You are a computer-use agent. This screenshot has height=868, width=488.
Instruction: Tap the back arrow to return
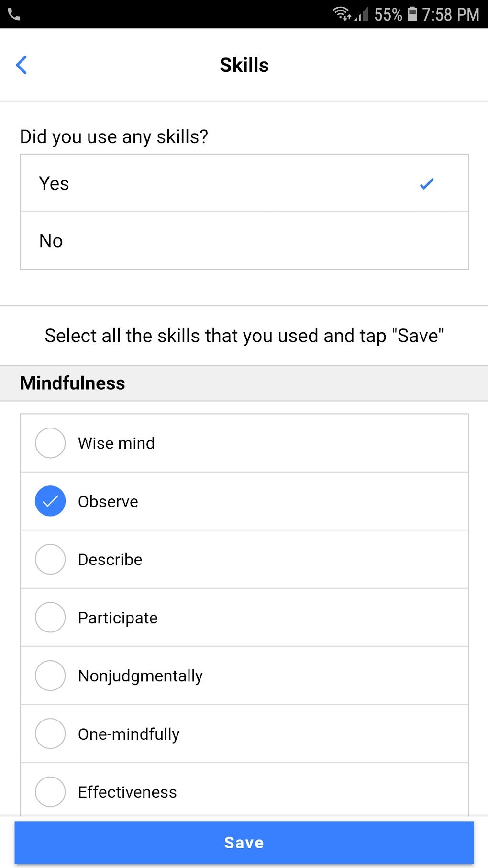(21, 65)
